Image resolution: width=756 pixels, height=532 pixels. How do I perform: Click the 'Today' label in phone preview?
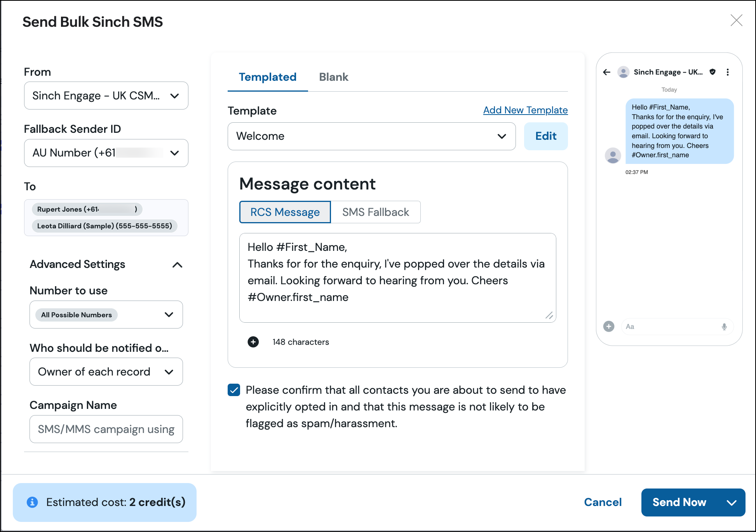pos(669,90)
